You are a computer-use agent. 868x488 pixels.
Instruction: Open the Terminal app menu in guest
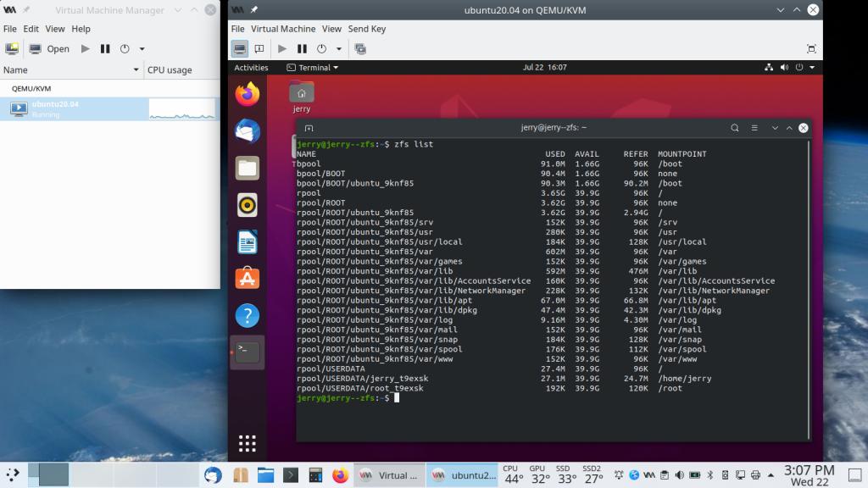312,68
